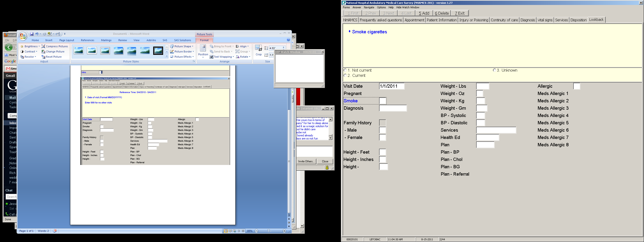Open the Navigate menu in NHAMCS

click(x=369, y=8)
